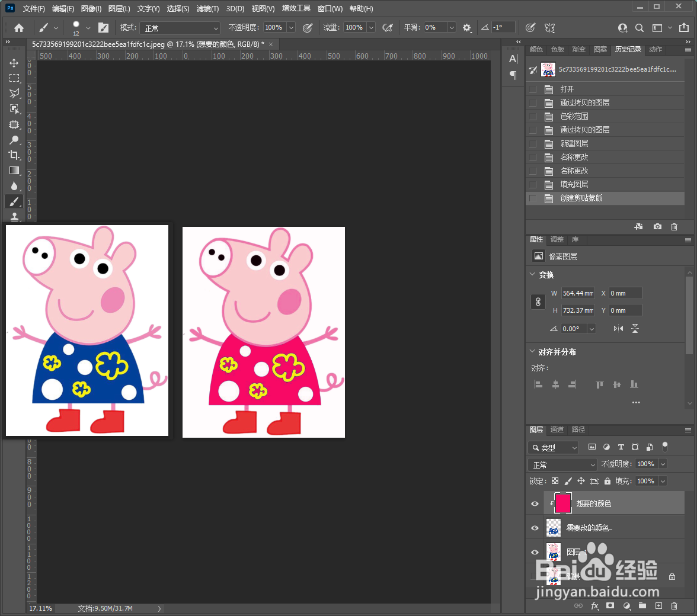The height and width of the screenshot is (616, 697).
Task: Select the Move tool
Action: [x=14, y=63]
